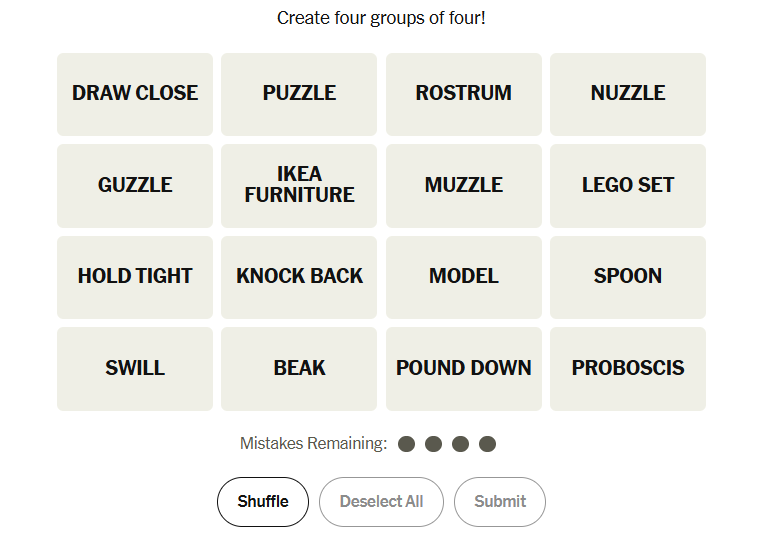Select the BEAK tile
Image resolution: width=762 pixels, height=560 pixels.
[x=299, y=368]
